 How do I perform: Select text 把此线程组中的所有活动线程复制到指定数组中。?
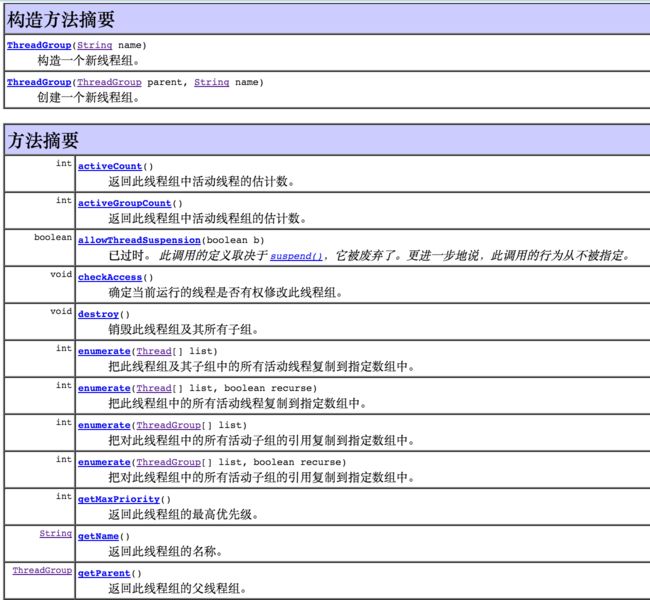coord(238,403)
